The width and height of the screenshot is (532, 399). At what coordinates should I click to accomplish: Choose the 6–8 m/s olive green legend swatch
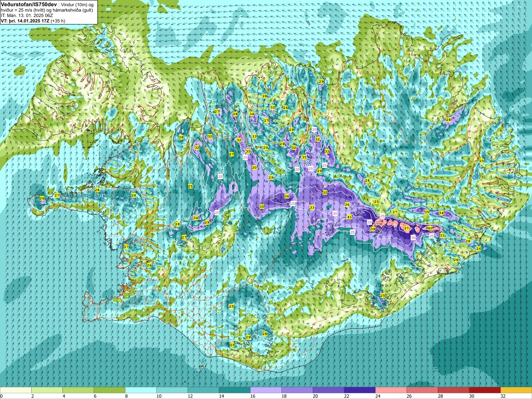point(109,390)
